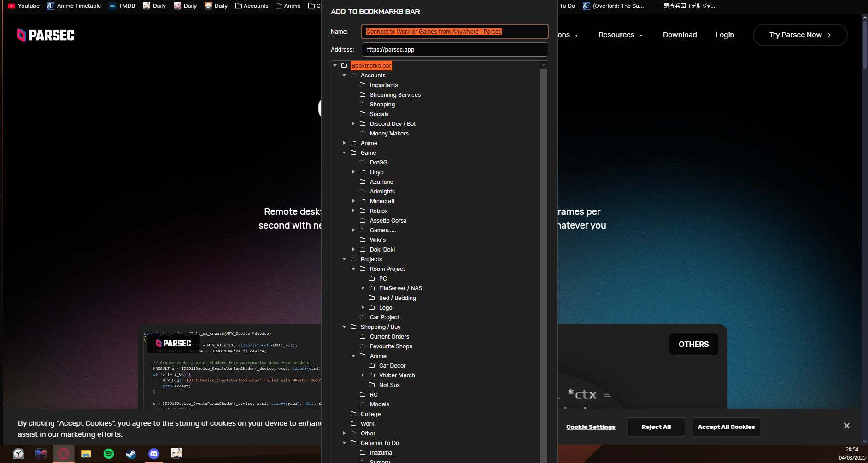Click the bookmark Name input field
The width and height of the screenshot is (868, 463).
pyautogui.click(x=455, y=32)
